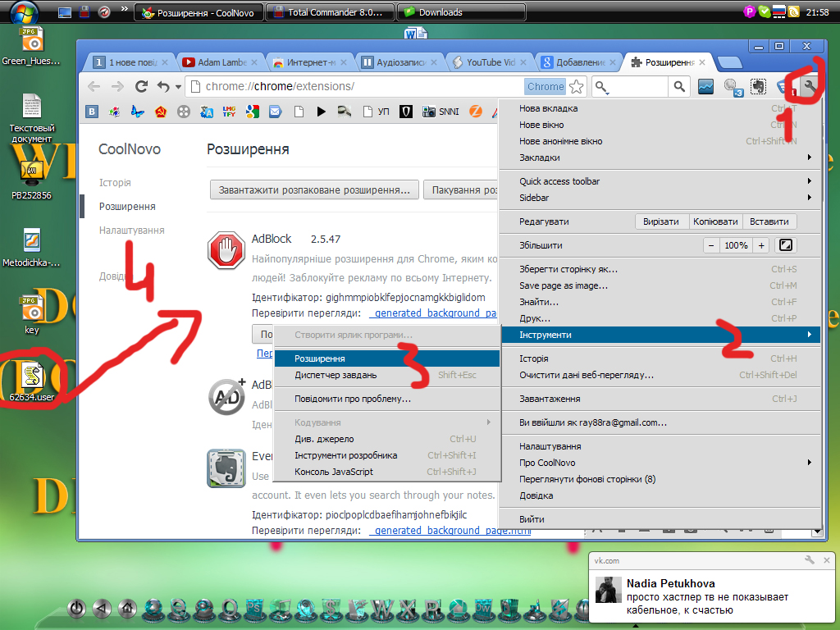Open the black shield bookmark icon
840x630 pixels.
(406, 112)
